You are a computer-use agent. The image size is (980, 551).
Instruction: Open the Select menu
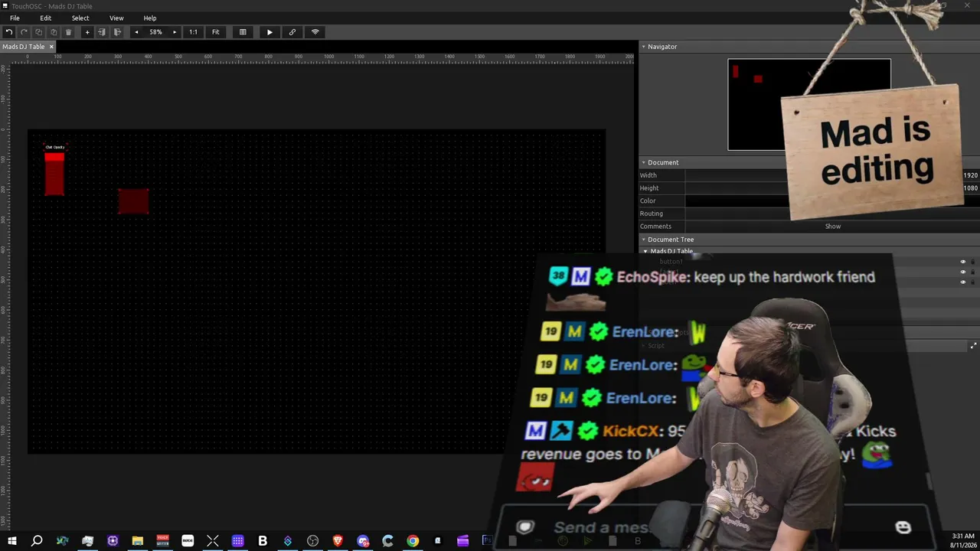pos(80,18)
